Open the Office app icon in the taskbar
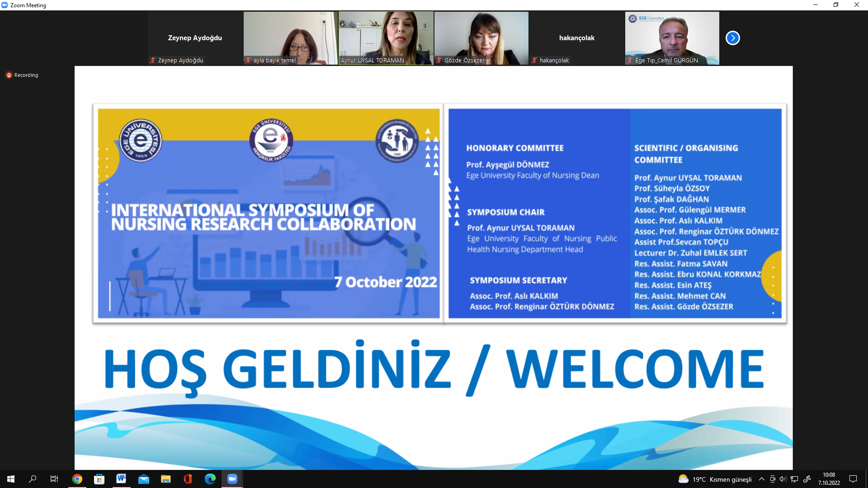Image resolution: width=868 pixels, height=488 pixels. [188, 479]
